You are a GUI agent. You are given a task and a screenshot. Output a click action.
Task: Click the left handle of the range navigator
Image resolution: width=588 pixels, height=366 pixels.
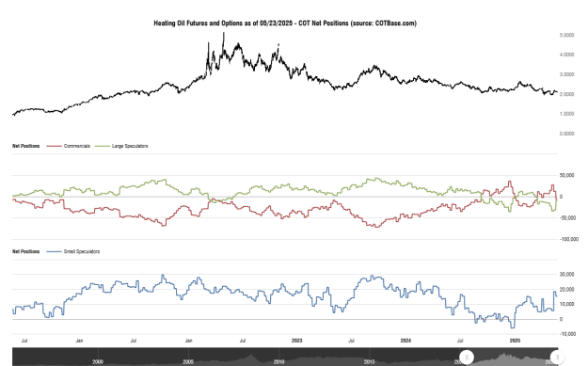(467, 357)
